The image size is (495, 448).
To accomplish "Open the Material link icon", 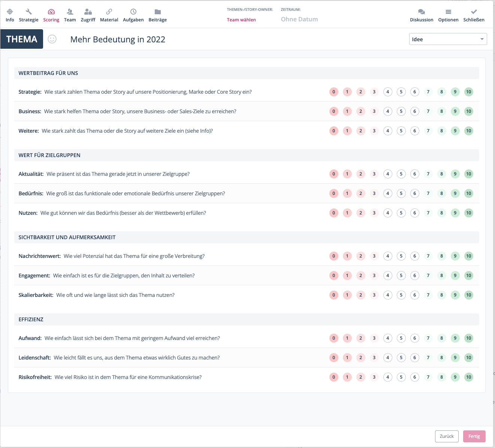I will coord(109,12).
